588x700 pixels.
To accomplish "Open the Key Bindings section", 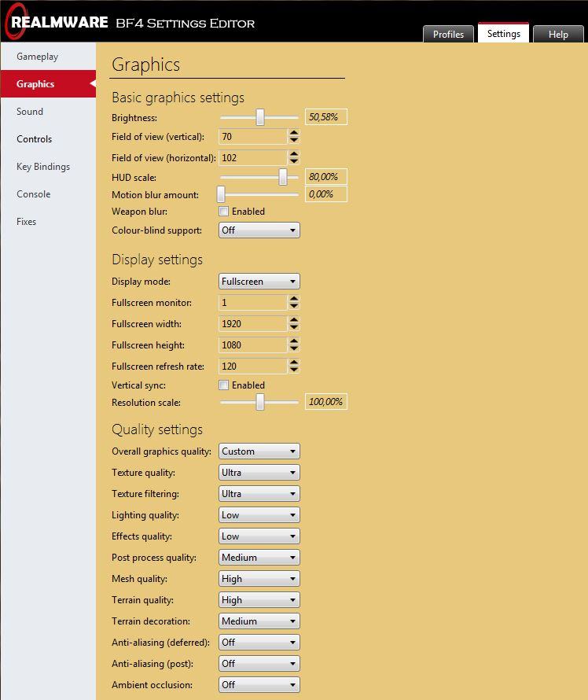I will pos(48,167).
